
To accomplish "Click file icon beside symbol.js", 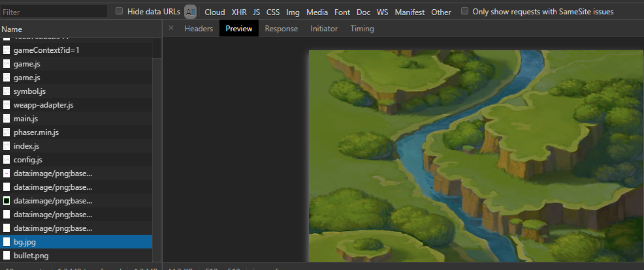I will [6, 91].
